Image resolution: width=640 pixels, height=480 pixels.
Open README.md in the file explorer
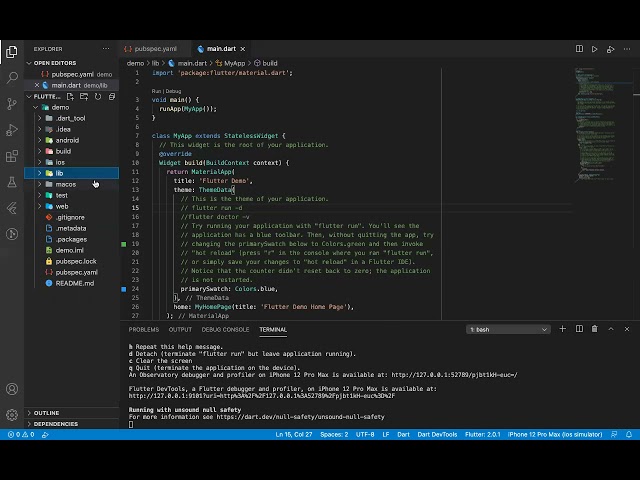(x=74, y=283)
